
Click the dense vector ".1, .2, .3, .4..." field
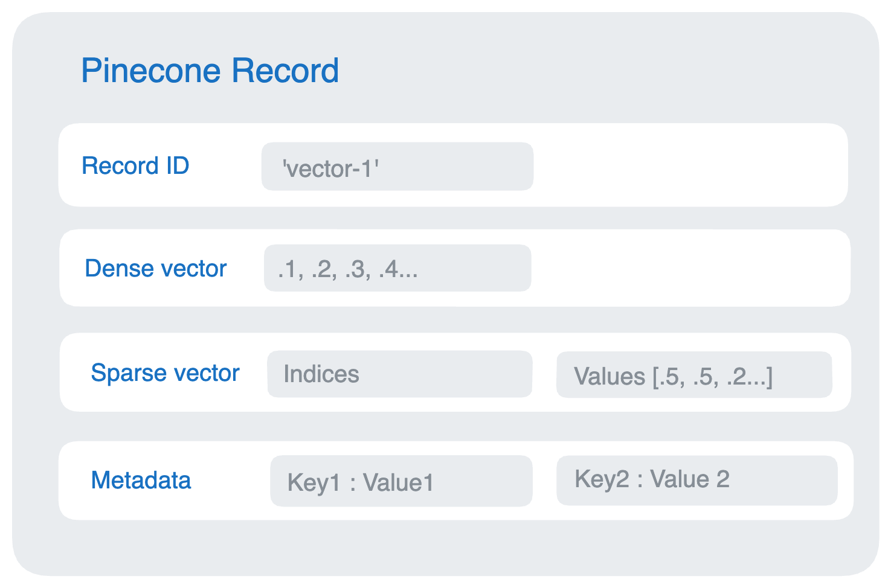tap(397, 268)
